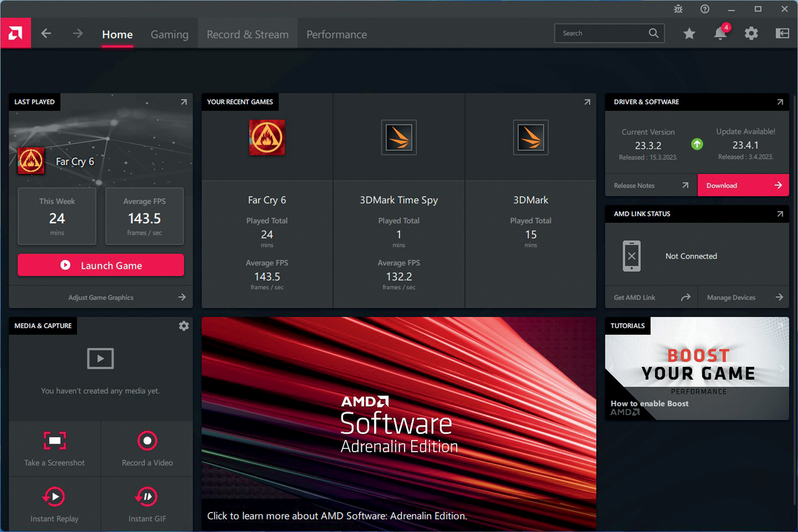Viewport: 798px width, 532px height.
Task: Click 3DMark Time Spy game icon
Action: pyautogui.click(x=399, y=137)
